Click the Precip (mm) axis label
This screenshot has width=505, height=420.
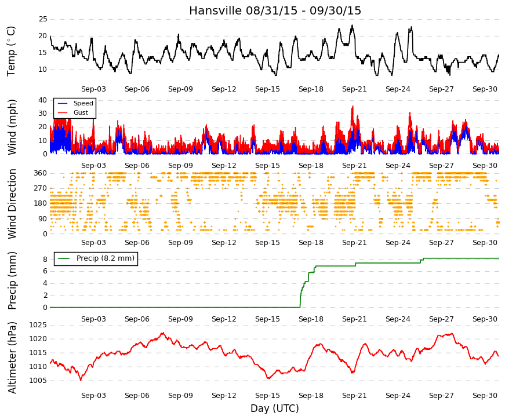12,280
